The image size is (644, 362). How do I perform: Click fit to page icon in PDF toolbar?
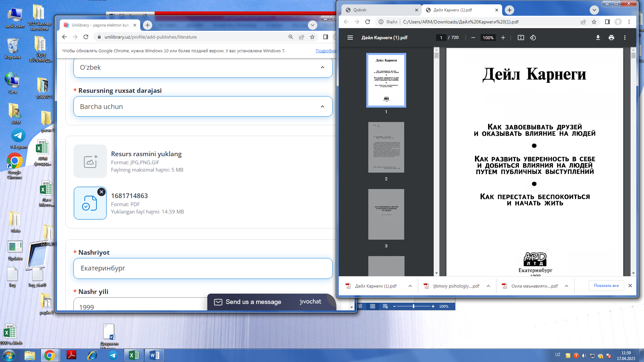click(521, 38)
